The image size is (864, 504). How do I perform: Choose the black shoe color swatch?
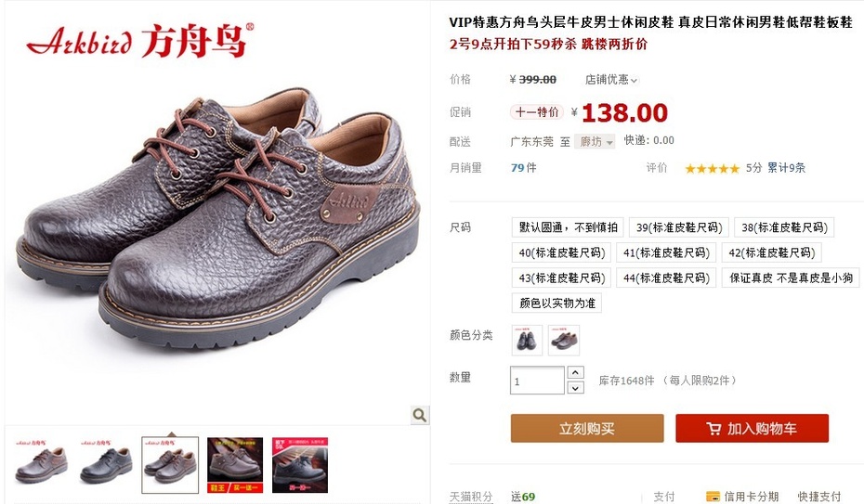point(527,340)
